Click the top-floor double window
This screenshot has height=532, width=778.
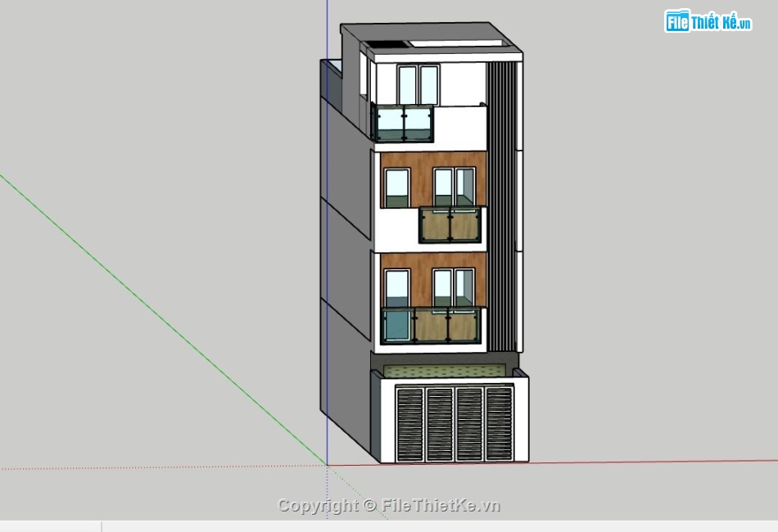(418, 85)
